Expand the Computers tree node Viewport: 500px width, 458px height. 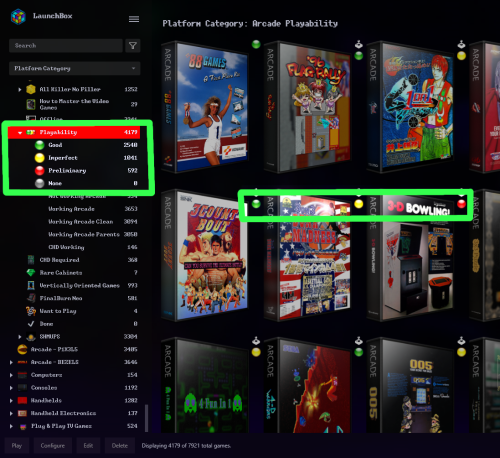pyautogui.click(x=11, y=375)
